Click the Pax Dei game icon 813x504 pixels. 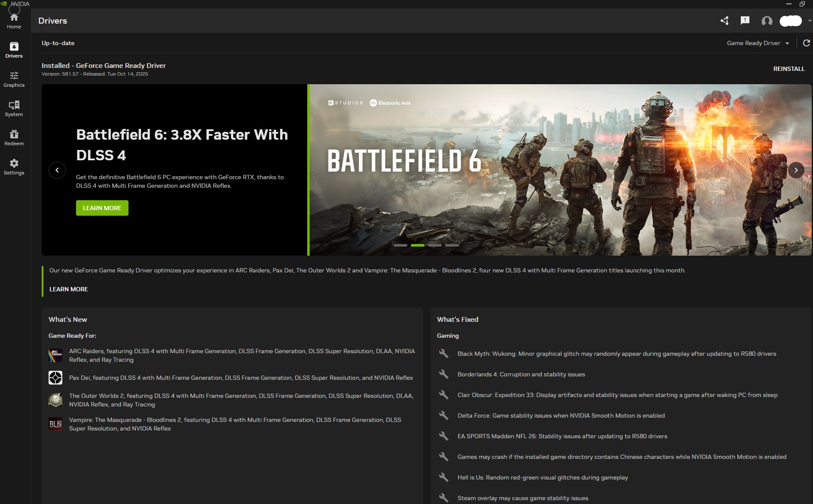tap(55, 378)
